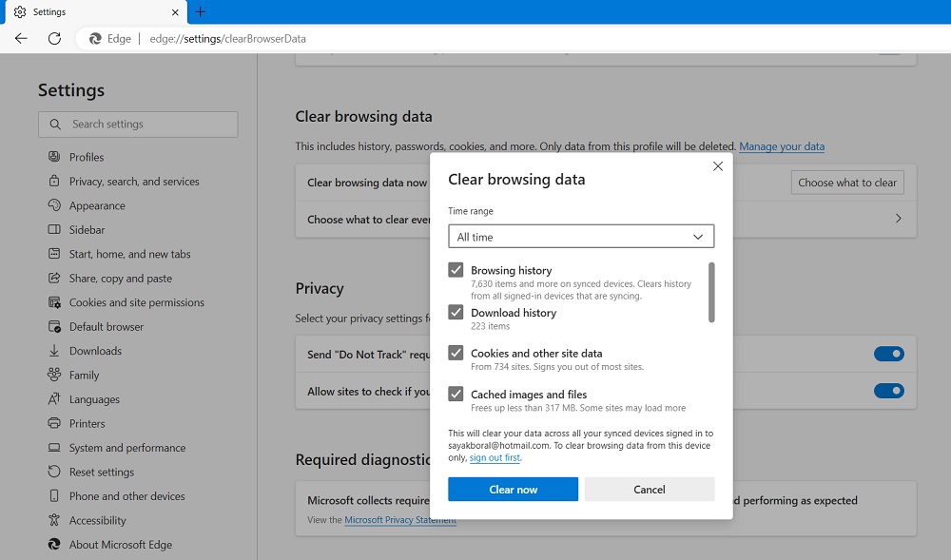
Task: Toggle the Send Do Not Track switch
Action: [x=888, y=353]
